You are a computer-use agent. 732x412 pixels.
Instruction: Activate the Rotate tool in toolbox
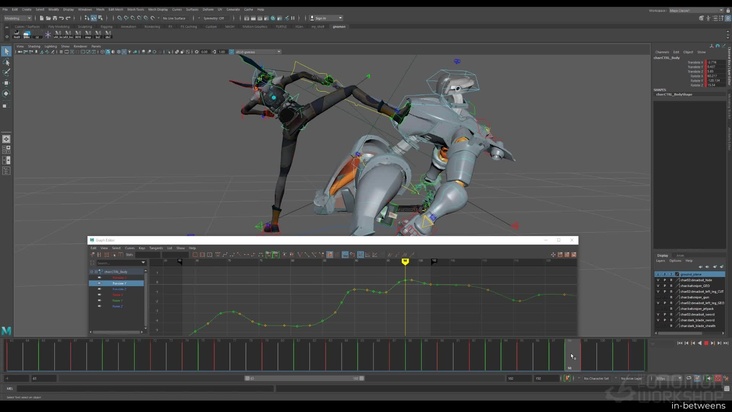click(6, 93)
